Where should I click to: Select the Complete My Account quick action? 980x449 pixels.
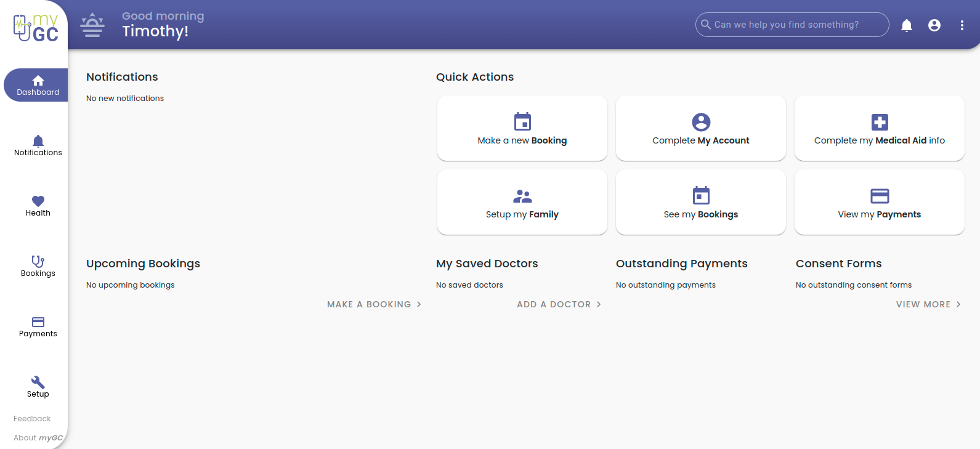tap(700, 128)
